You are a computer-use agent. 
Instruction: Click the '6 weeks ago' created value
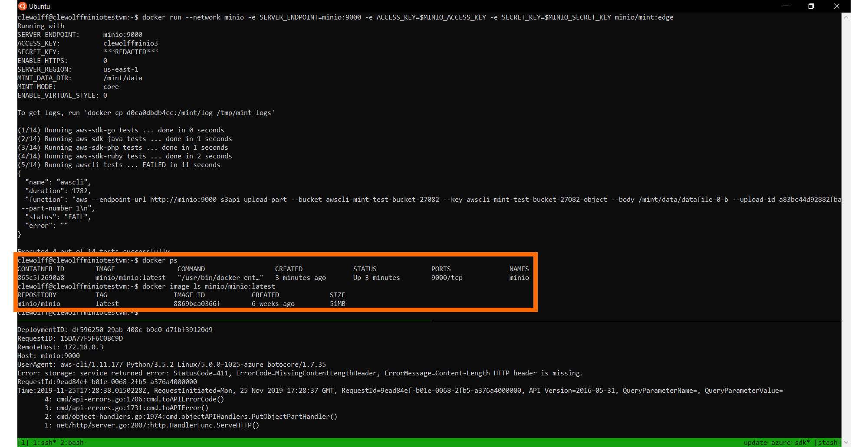coord(273,304)
